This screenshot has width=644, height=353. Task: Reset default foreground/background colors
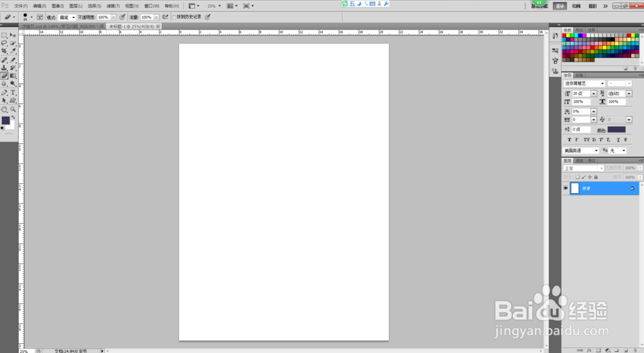click(3, 128)
